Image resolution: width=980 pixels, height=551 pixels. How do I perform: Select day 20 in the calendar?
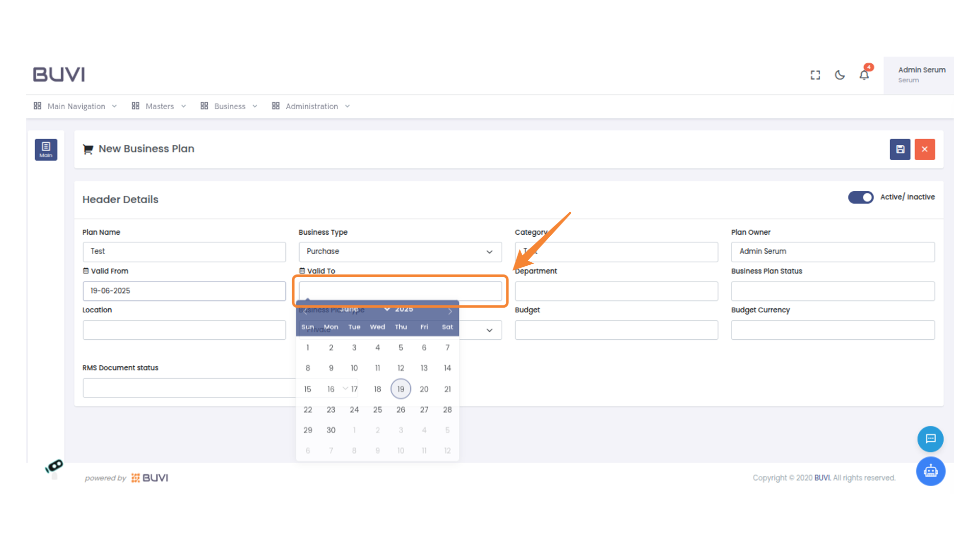tap(424, 389)
